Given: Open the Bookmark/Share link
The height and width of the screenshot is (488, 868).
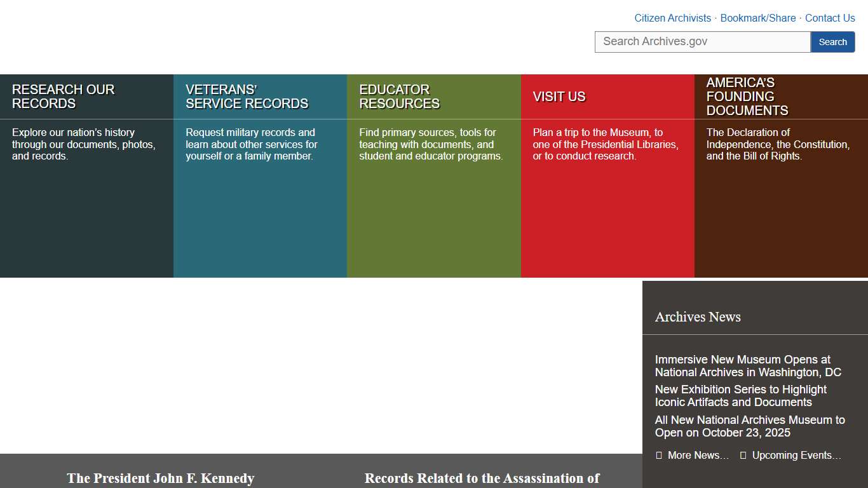Looking at the screenshot, I should (758, 18).
